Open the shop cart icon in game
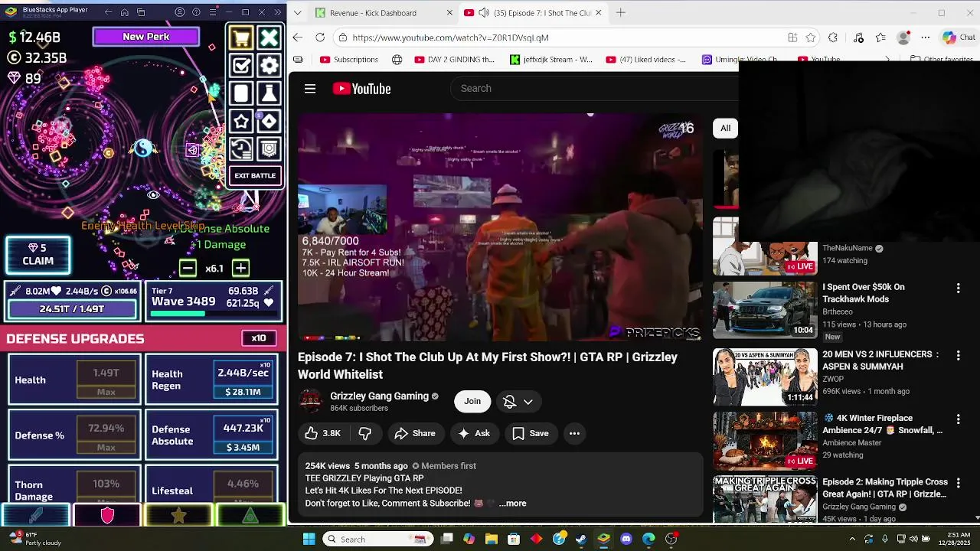980x551 pixels. tap(241, 37)
